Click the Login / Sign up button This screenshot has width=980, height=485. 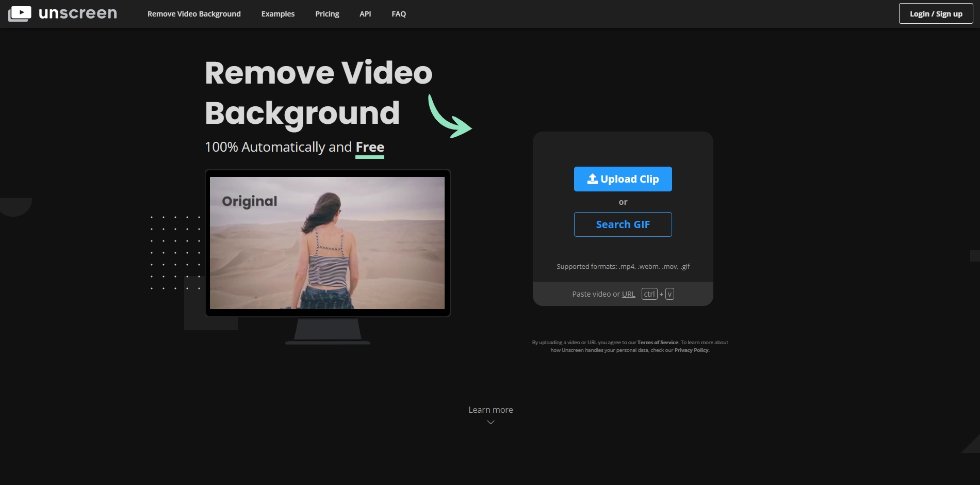point(936,13)
